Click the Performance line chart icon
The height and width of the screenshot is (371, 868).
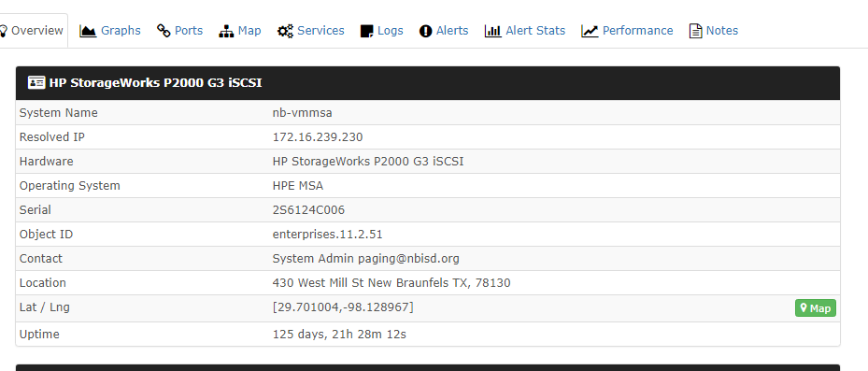(590, 31)
